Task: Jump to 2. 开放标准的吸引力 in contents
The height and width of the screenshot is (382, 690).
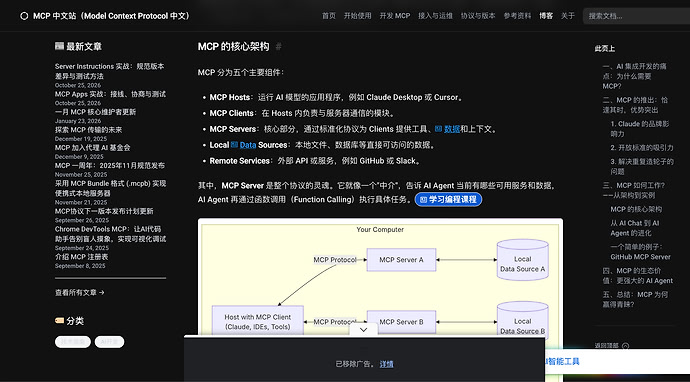Action: tap(642, 147)
